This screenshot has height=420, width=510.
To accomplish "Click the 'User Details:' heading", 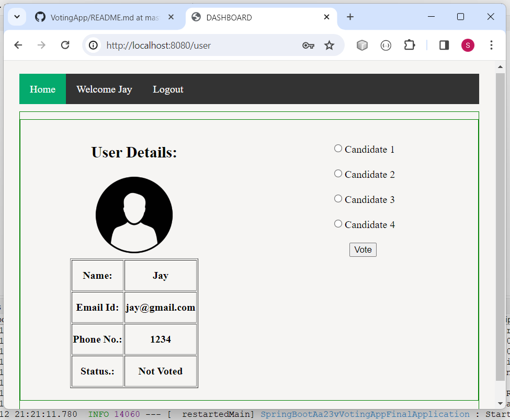I will (x=134, y=152).
